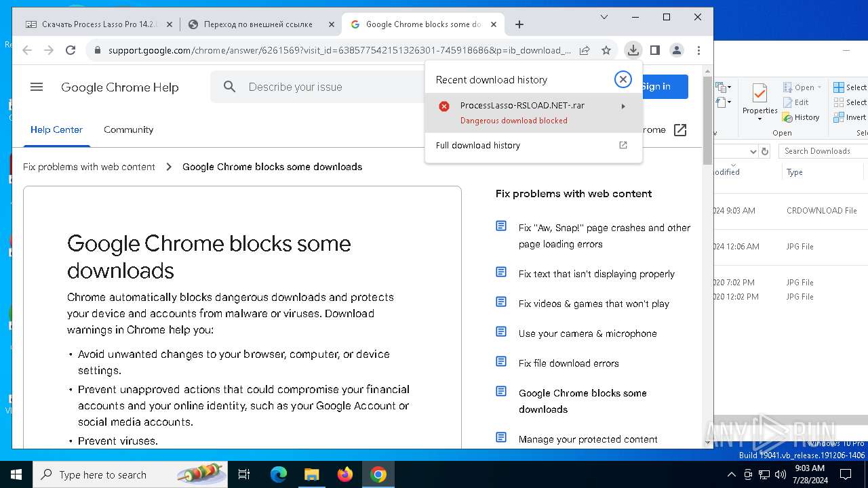This screenshot has height=488, width=868.
Task: Expand options arrow for ProcessLasso-RSLOAD.NET-.rar
Action: (x=623, y=106)
